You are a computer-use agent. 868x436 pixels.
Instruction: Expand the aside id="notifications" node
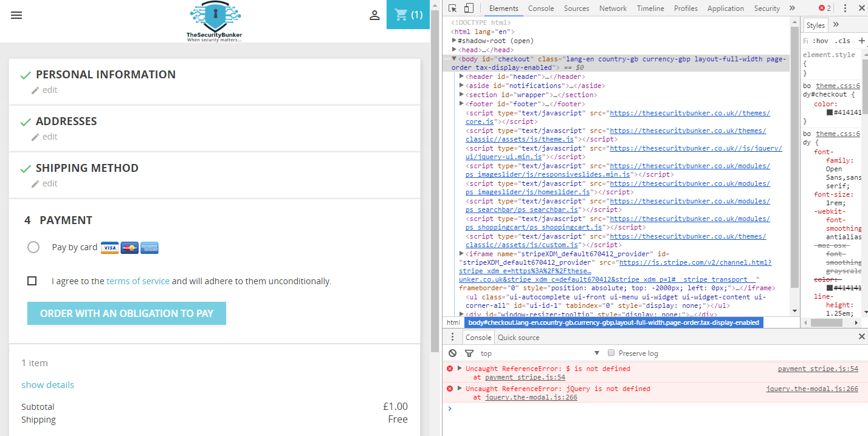[x=462, y=86]
